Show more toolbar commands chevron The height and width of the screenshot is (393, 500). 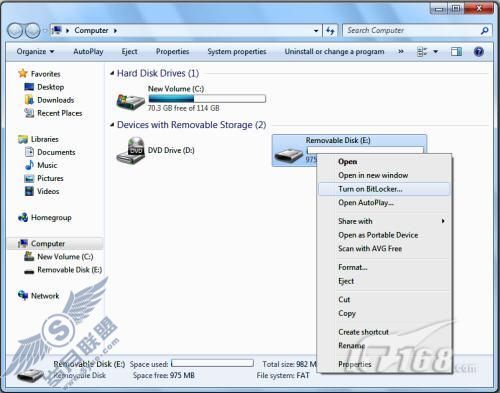[401, 52]
